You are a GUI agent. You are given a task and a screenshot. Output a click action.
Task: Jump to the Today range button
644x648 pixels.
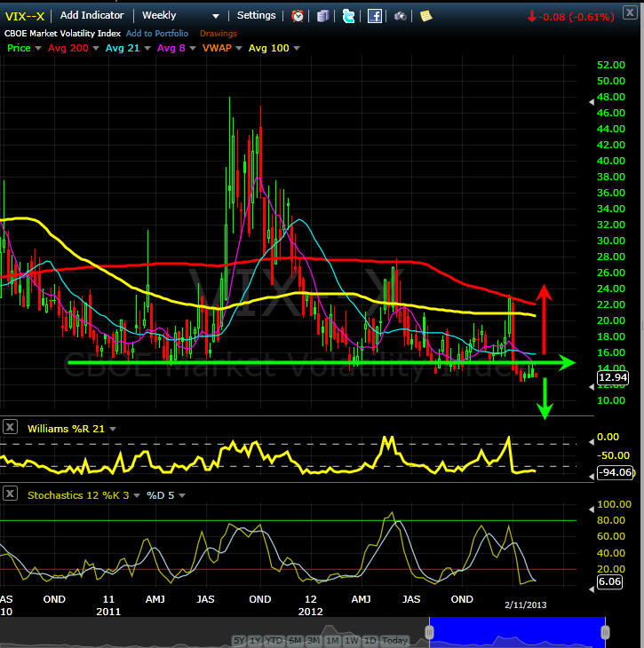pyautogui.click(x=395, y=640)
